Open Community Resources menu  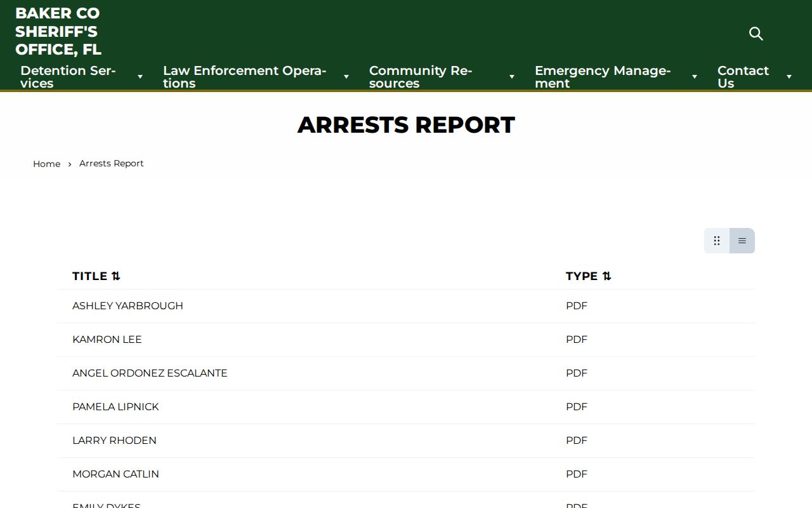tap(421, 77)
